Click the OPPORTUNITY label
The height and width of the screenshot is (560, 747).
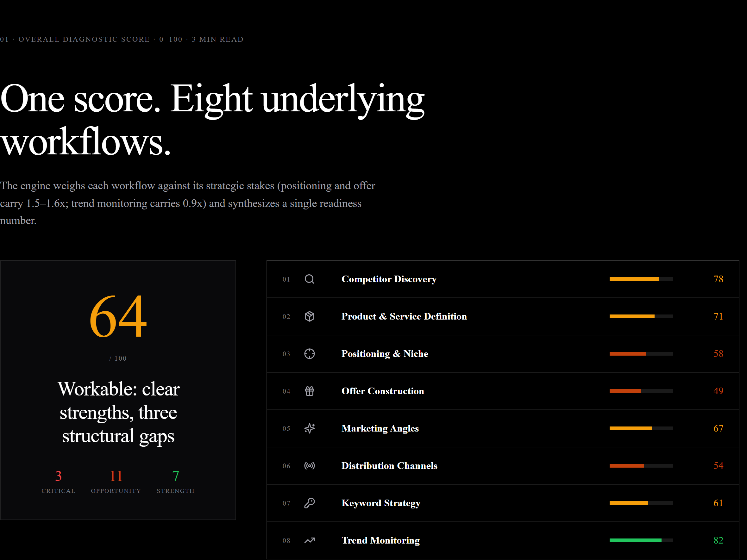[116, 491]
